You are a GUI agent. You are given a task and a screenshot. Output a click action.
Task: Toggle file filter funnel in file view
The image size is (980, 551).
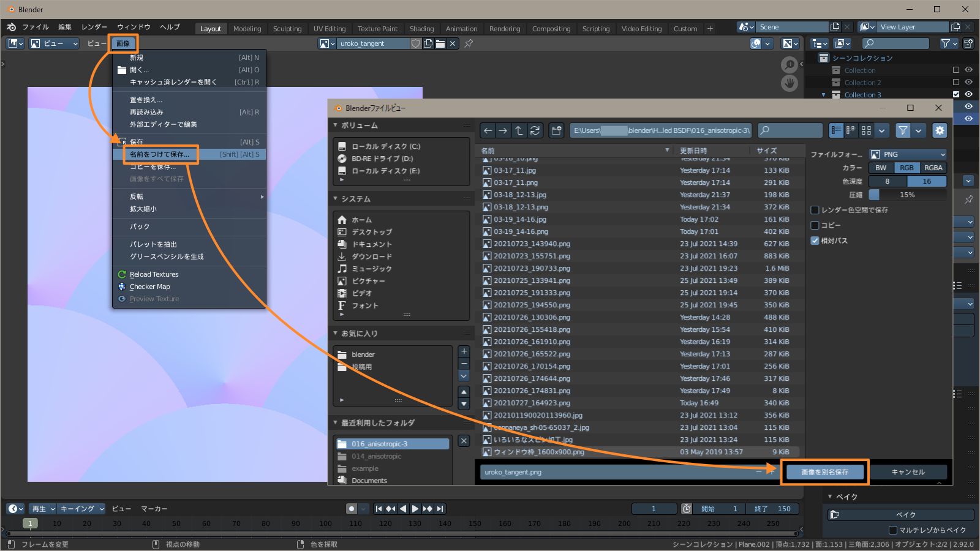903,130
